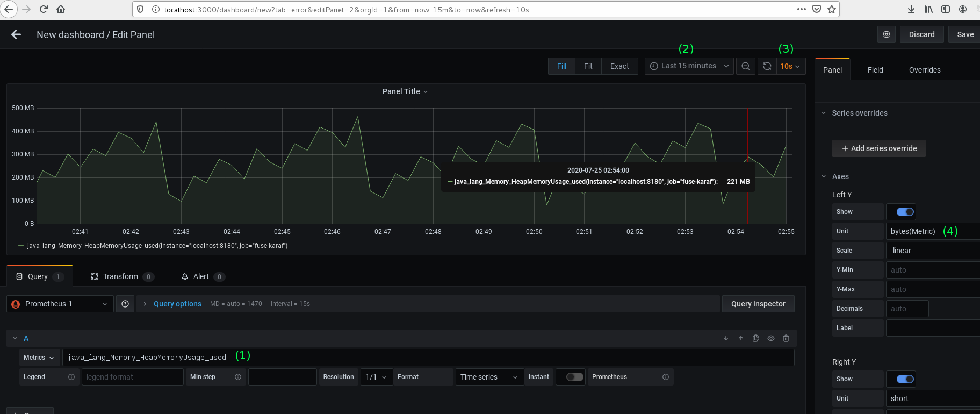Move query A down with arrow icon
Image resolution: width=980 pixels, height=414 pixels.
click(x=726, y=338)
